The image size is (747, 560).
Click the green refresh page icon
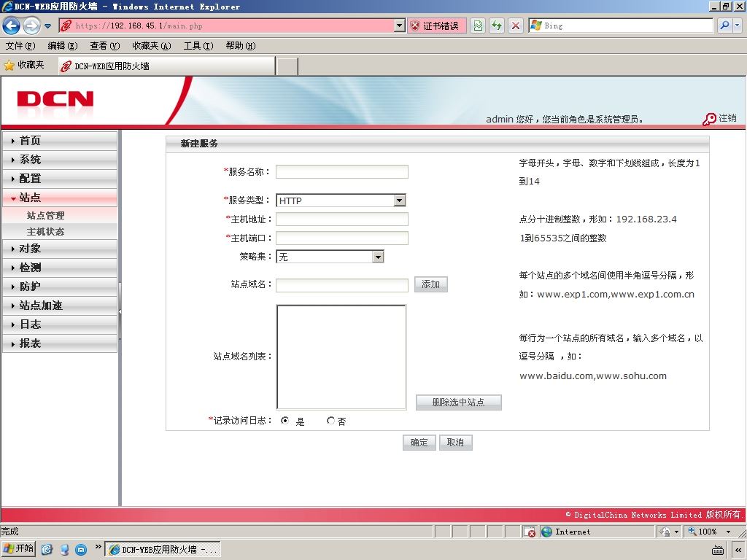tap(497, 26)
